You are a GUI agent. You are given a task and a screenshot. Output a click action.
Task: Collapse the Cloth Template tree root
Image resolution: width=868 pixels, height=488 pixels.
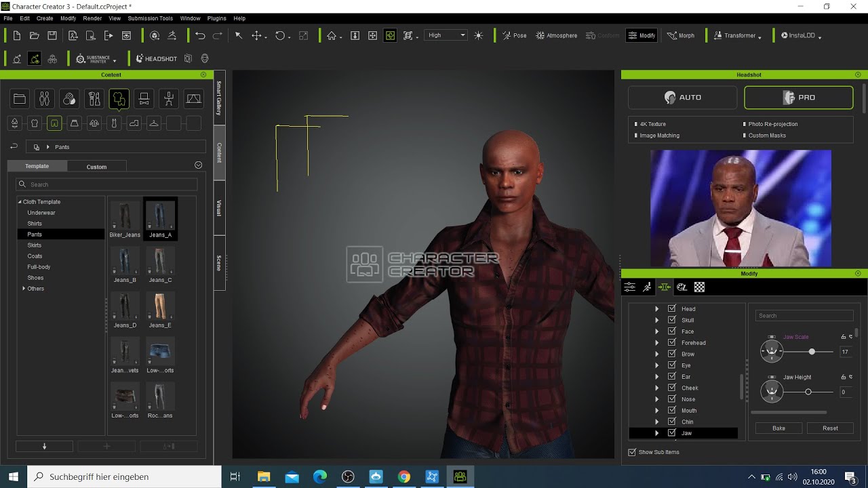20,202
